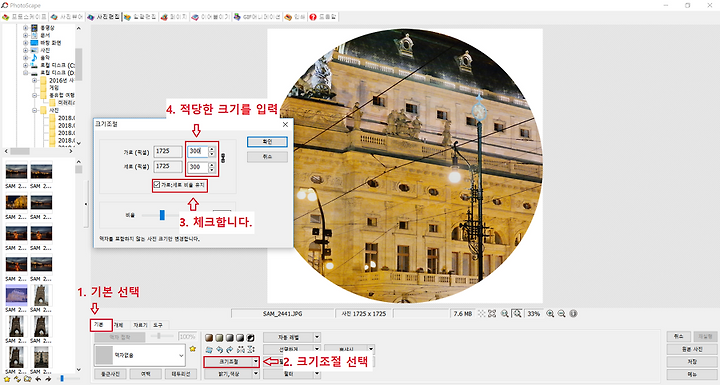Switch to the 사진편집 tab
The image size is (720, 385).
[104, 17]
